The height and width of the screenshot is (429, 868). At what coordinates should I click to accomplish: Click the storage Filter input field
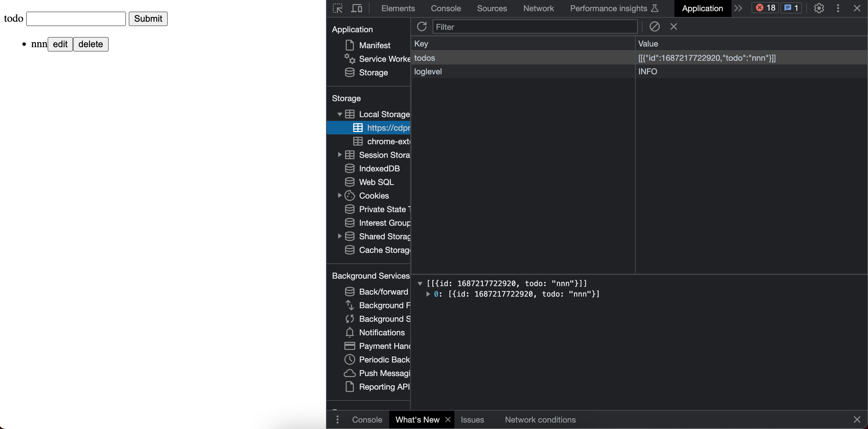click(x=535, y=27)
